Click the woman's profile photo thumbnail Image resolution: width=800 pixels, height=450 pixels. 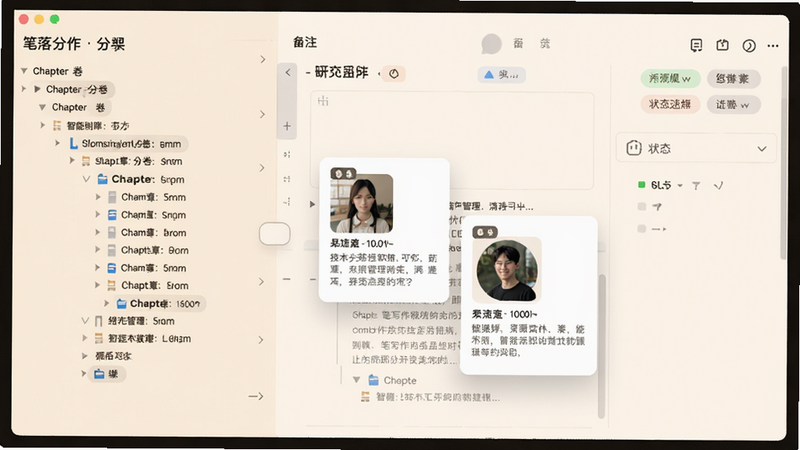361,204
